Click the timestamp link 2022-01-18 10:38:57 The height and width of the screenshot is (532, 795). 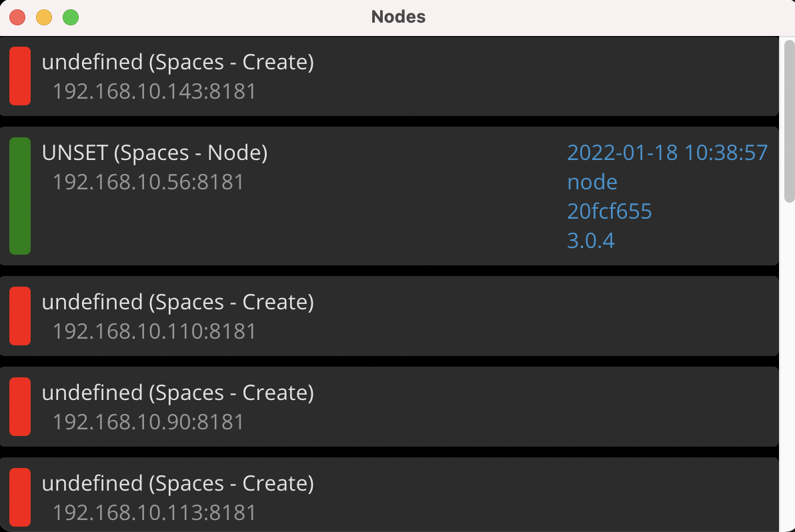pos(667,153)
